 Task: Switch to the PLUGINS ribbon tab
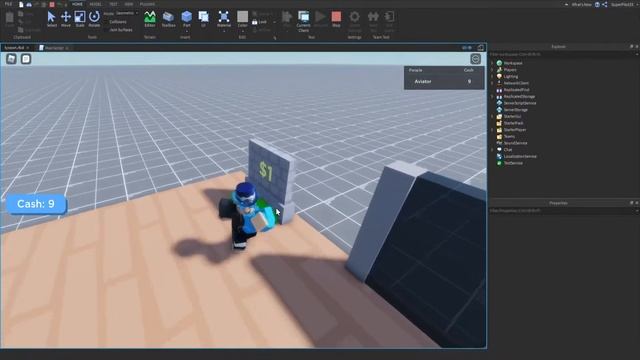coord(147,4)
